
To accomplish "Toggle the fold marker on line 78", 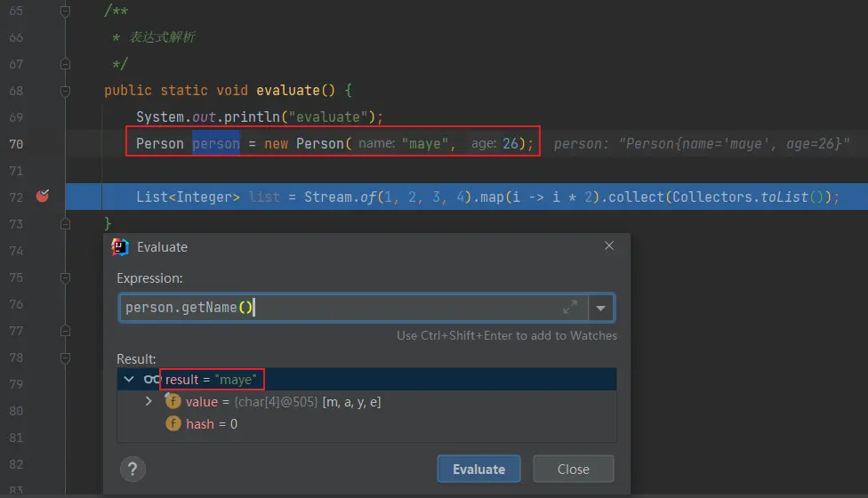I will pos(65,358).
